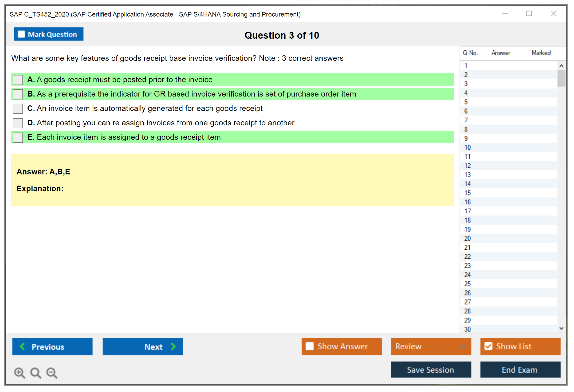The height and width of the screenshot is (392, 574).
Task: Check answer option A checkbox
Action: pyautogui.click(x=18, y=80)
